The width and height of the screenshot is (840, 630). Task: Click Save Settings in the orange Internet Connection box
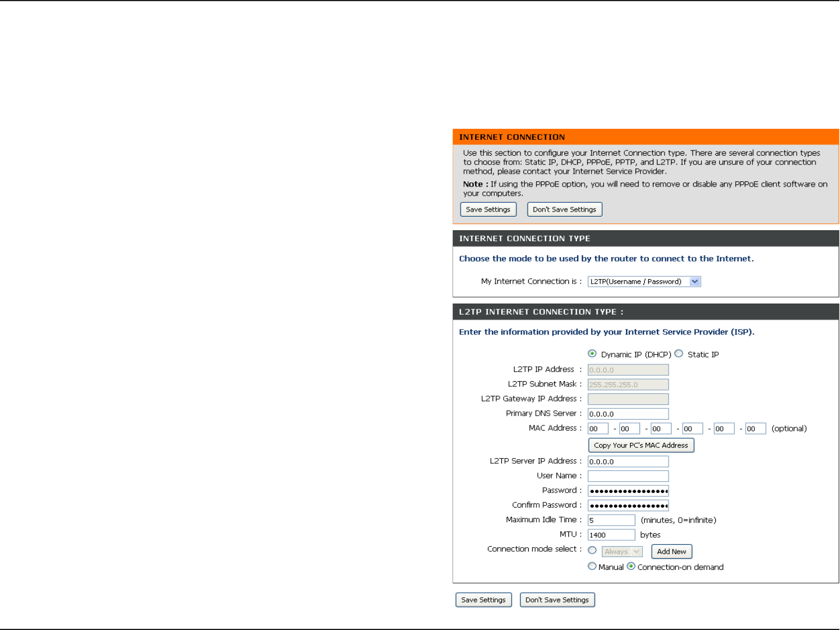click(488, 209)
